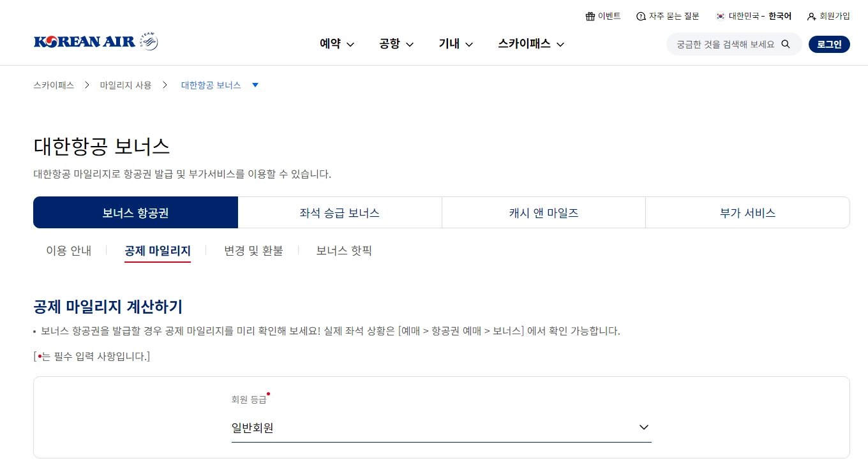
Task: Click the gift icon next to 이벤트
Action: click(589, 16)
